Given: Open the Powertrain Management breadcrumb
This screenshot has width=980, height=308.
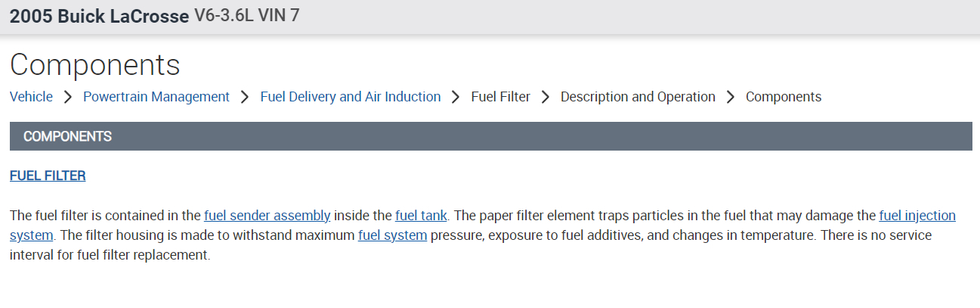Looking at the screenshot, I should click(x=156, y=97).
